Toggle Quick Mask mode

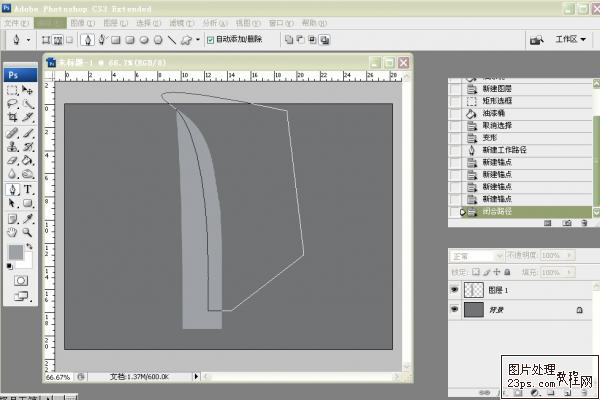coord(21,281)
